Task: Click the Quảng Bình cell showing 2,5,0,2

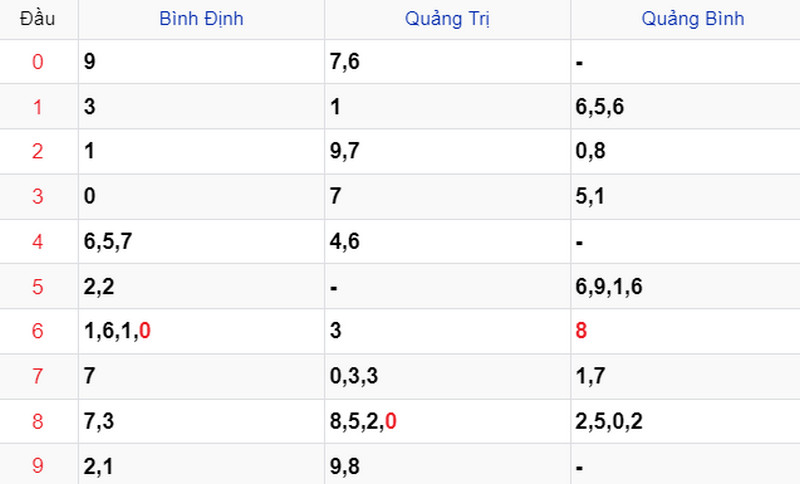Action: tap(685, 421)
